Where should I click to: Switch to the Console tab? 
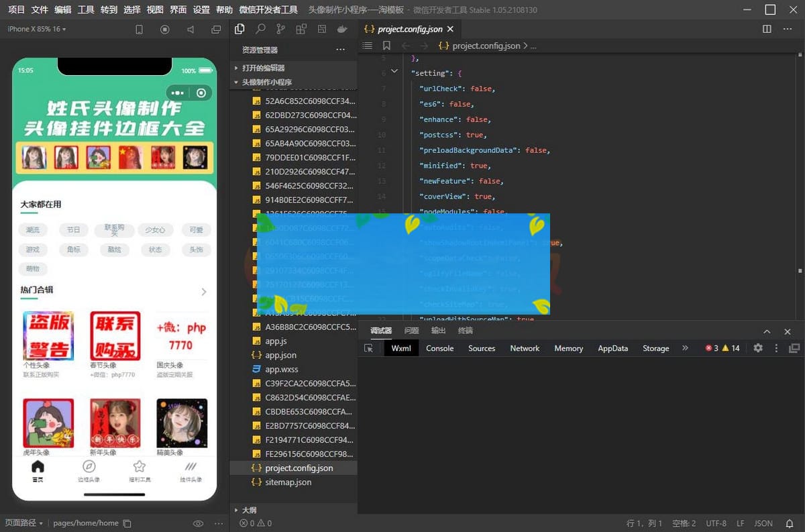[439, 348]
